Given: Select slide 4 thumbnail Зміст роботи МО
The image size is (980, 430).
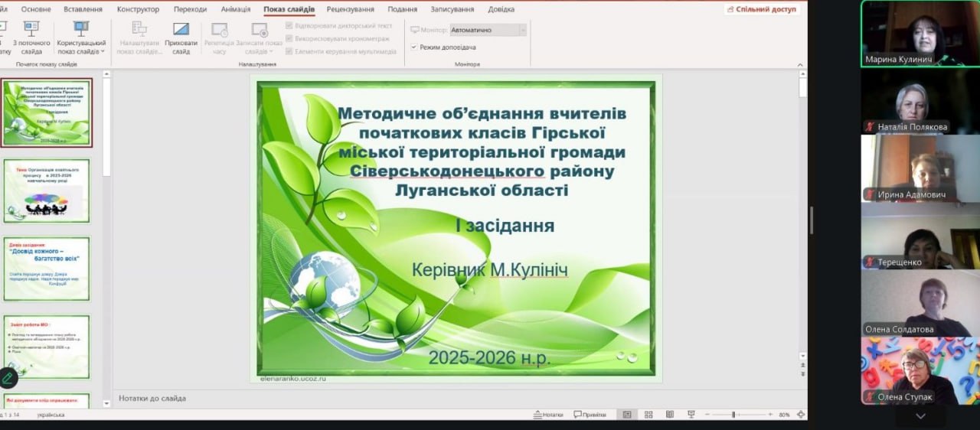Looking at the screenshot, I should pyautogui.click(x=47, y=347).
